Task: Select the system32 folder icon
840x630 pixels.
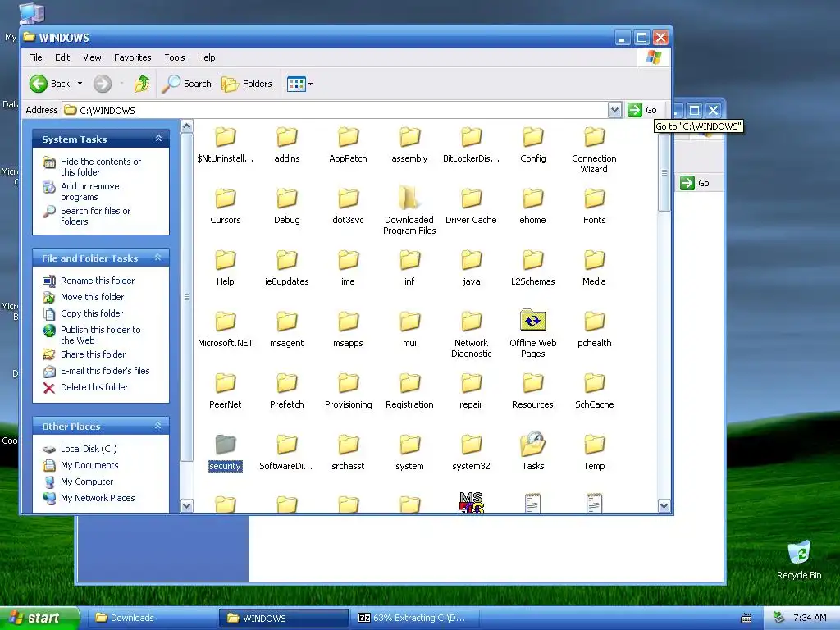Action: [x=472, y=444]
